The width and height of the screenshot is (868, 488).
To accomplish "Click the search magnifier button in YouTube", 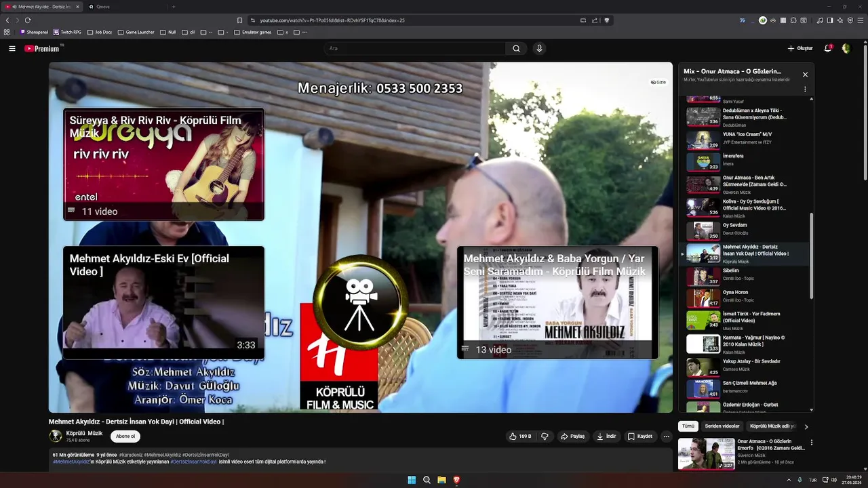I will tap(516, 49).
